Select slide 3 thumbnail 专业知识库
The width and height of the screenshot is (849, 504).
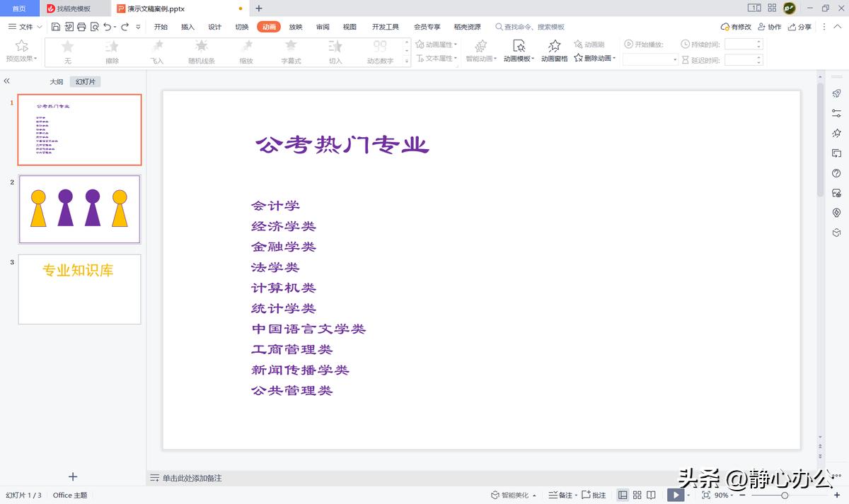pyautogui.click(x=79, y=289)
